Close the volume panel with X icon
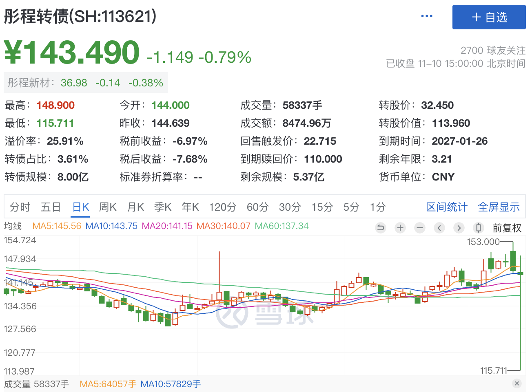 (x=517, y=383)
